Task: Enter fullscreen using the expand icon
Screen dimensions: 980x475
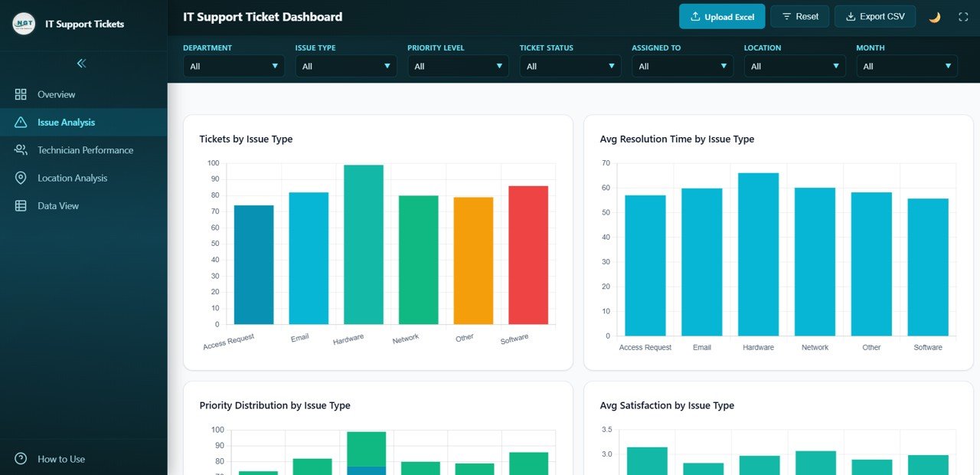Action: pos(963,17)
